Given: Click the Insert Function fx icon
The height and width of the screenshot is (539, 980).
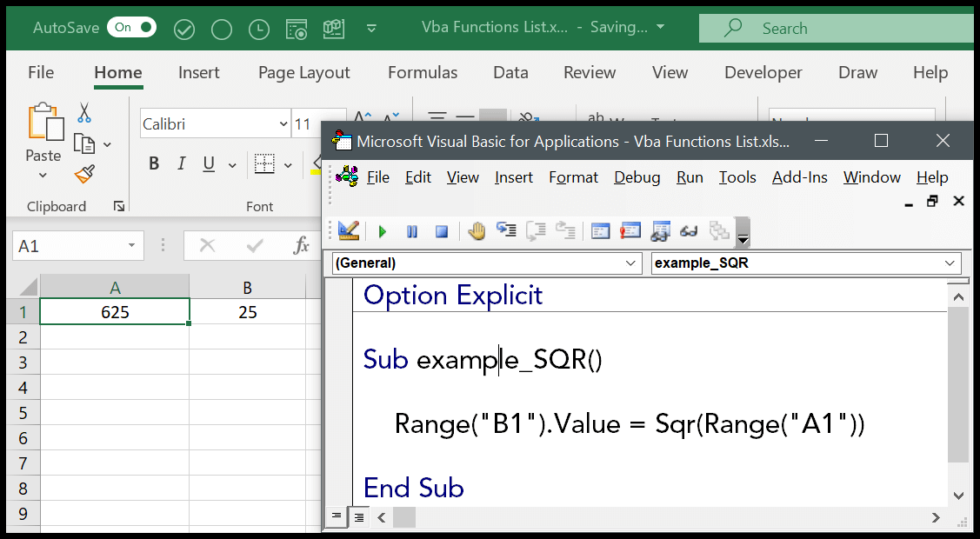Looking at the screenshot, I should (x=301, y=246).
